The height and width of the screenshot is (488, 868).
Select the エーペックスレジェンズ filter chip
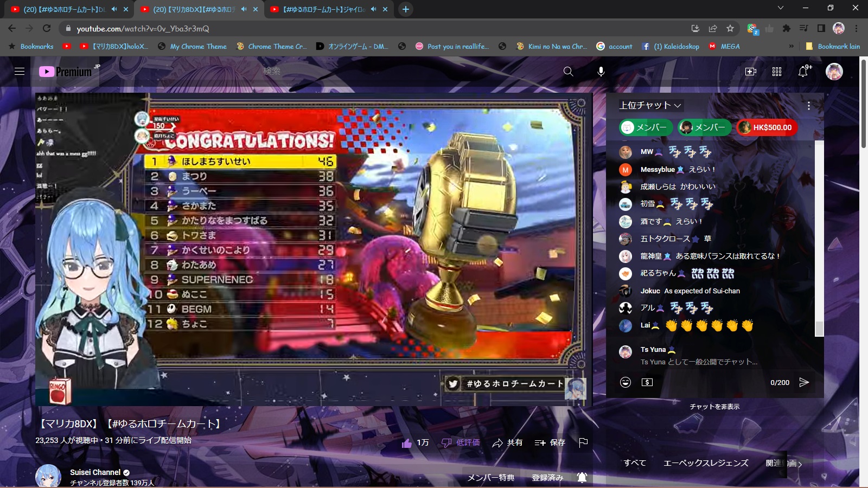pos(706,463)
